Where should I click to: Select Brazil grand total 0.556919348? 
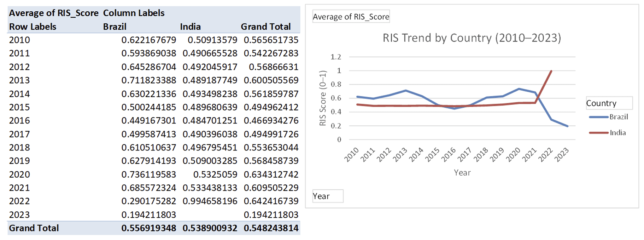pos(148,228)
